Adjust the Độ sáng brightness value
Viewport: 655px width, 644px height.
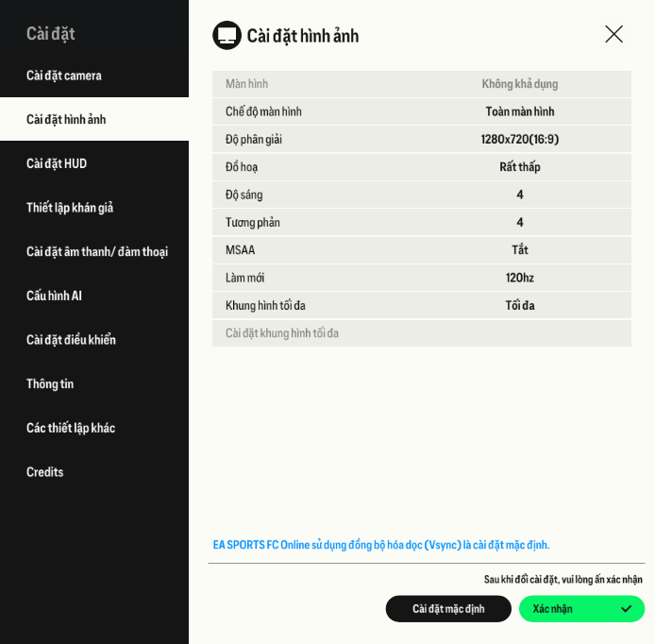(x=519, y=195)
